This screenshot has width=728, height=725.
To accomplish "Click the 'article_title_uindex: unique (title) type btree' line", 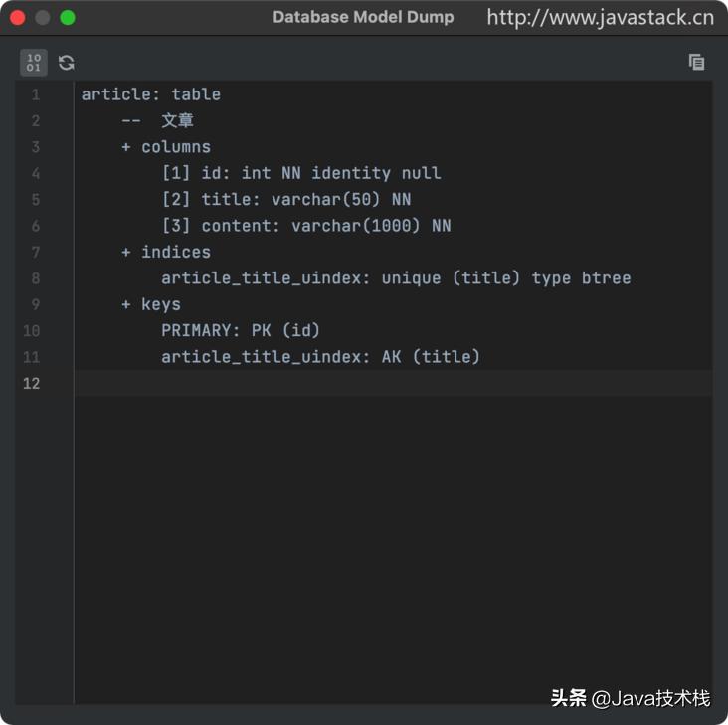I will pos(396,278).
